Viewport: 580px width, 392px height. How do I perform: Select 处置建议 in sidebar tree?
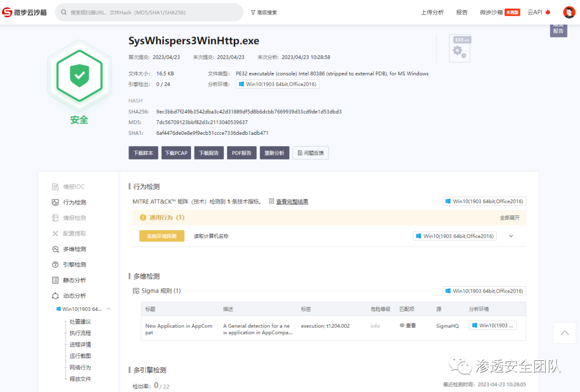pos(80,321)
